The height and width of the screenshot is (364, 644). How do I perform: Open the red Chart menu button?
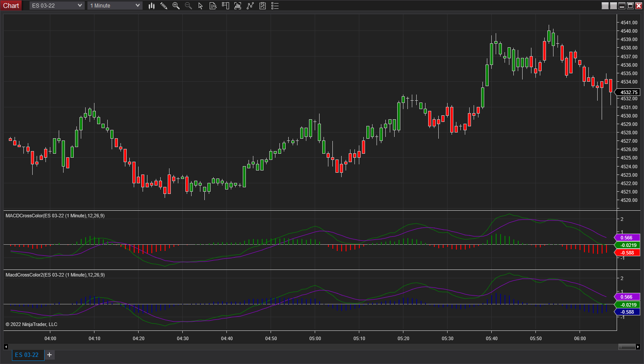[11, 6]
